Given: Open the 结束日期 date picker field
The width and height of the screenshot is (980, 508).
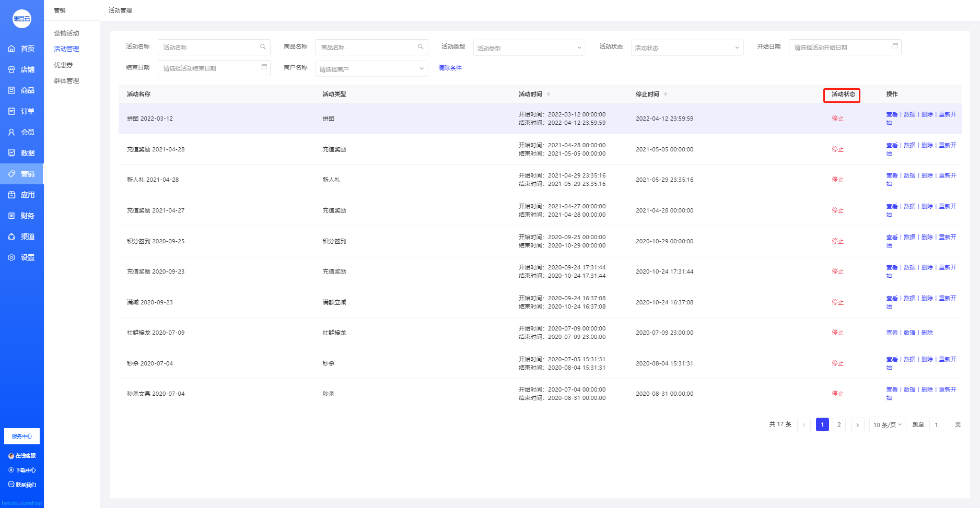Looking at the screenshot, I should click(x=214, y=68).
